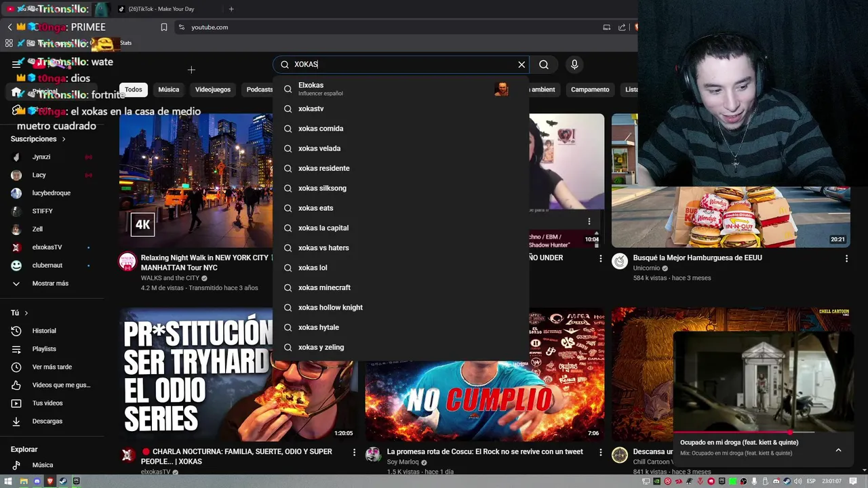Bookmark the page with the bookmark icon

[x=164, y=27]
